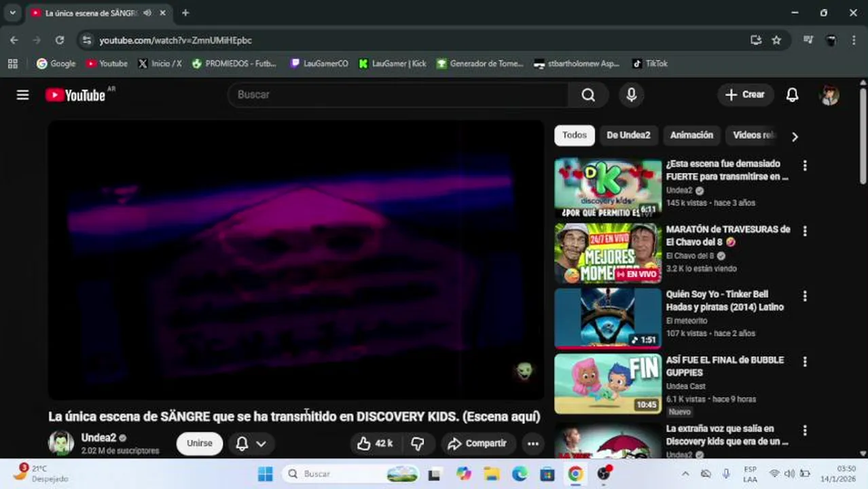Open the Chrome profile avatar
868x489 pixels.
(830, 40)
